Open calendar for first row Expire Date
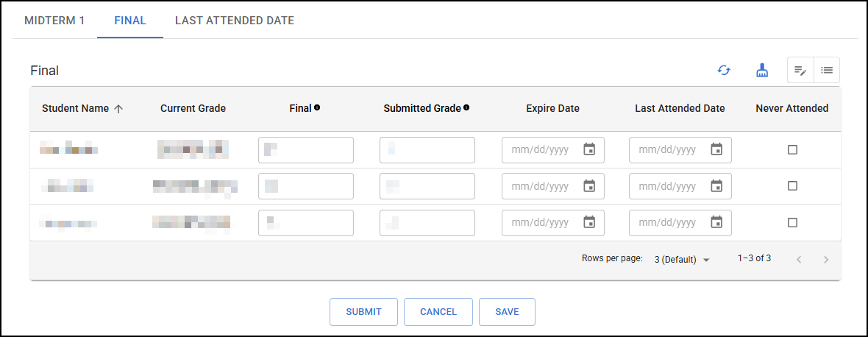The height and width of the screenshot is (337, 868). (588, 149)
